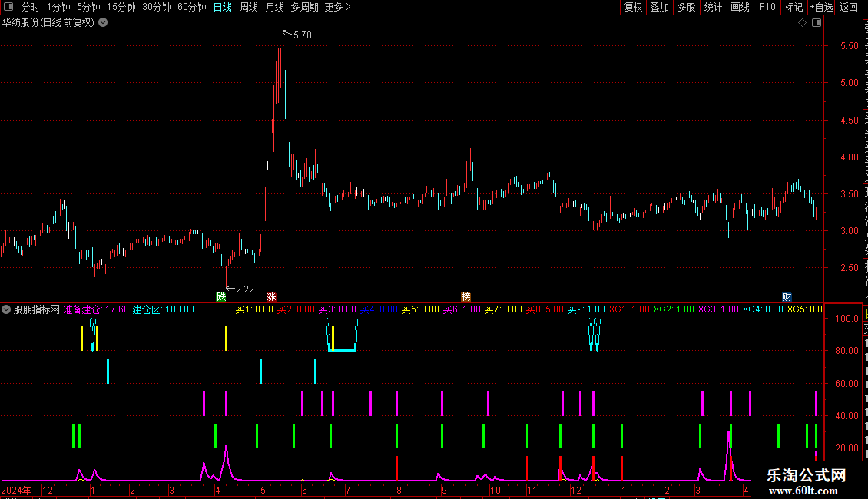Add stock via +自选
The height and width of the screenshot is (499, 868).
821,7
